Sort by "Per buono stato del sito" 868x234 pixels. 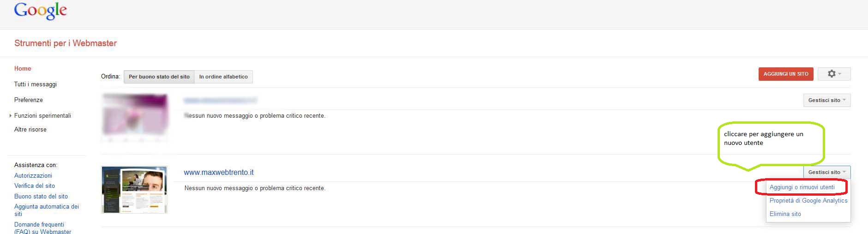tap(159, 77)
